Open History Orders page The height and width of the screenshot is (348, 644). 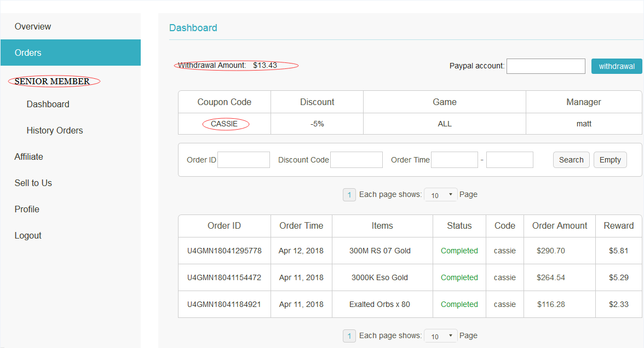(55, 130)
